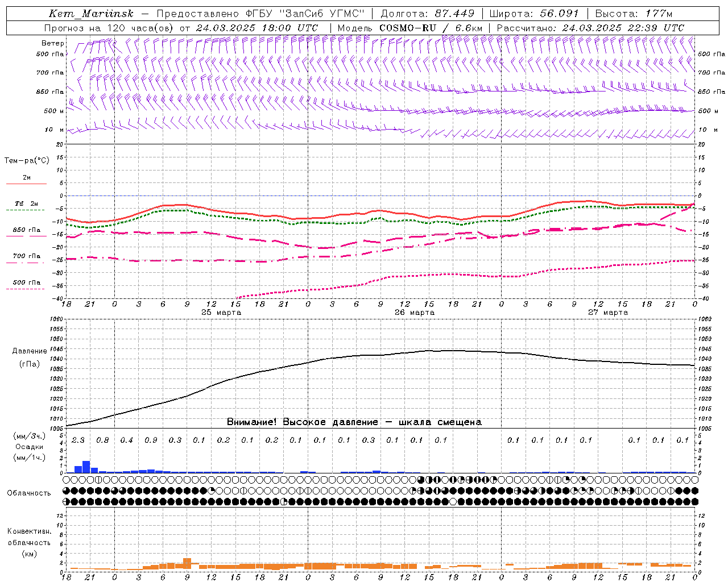Click the tallest blue precipitation bar
This screenshot has height=582, width=728.
pyautogui.click(x=86, y=467)
